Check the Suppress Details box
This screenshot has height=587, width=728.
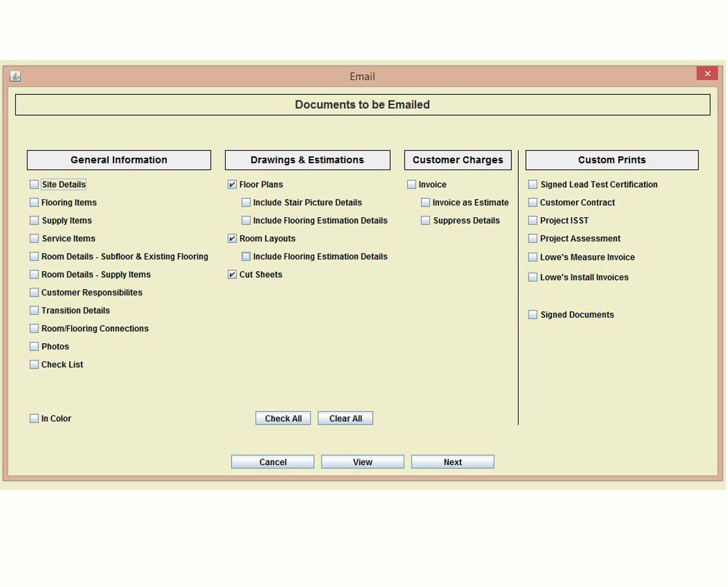click(x=425, y=220)
